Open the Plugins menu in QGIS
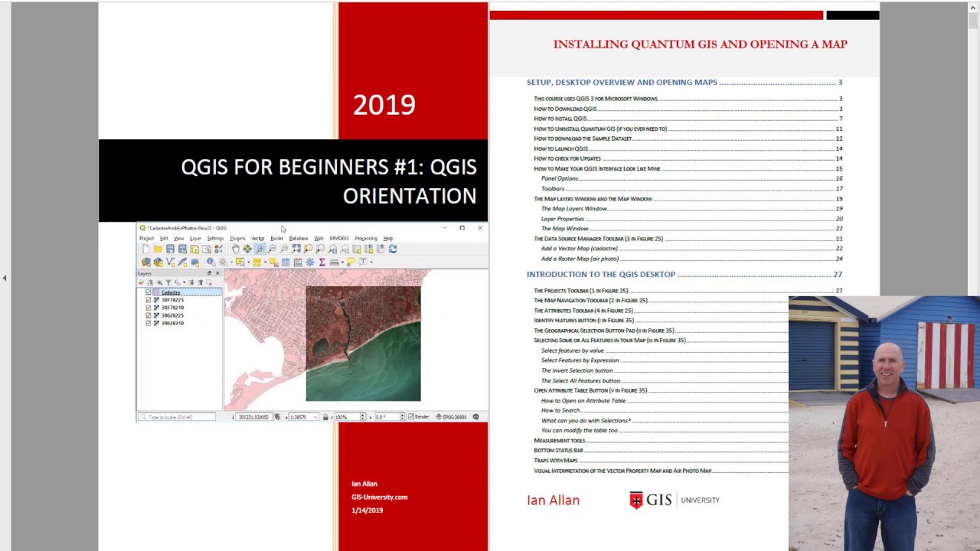 pos(237,238)
